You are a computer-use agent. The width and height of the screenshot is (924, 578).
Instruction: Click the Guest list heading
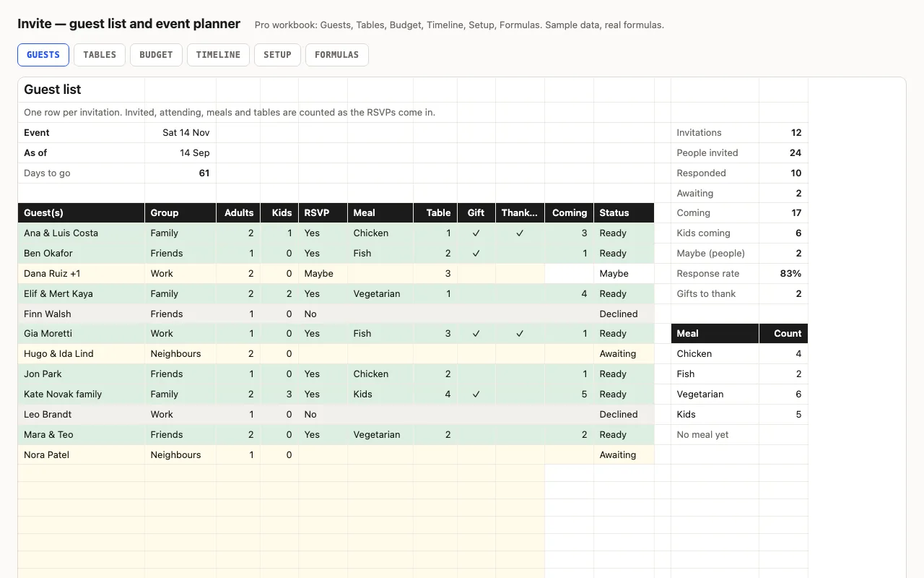click(53, 90)
